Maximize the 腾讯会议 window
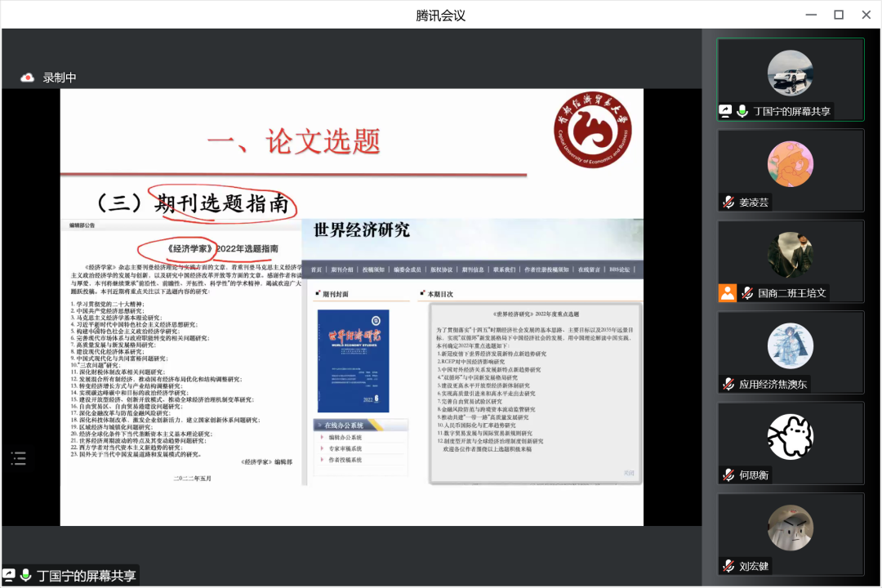Image resolution: width=882 pixels, height=588 pixels. pos(838,15)
